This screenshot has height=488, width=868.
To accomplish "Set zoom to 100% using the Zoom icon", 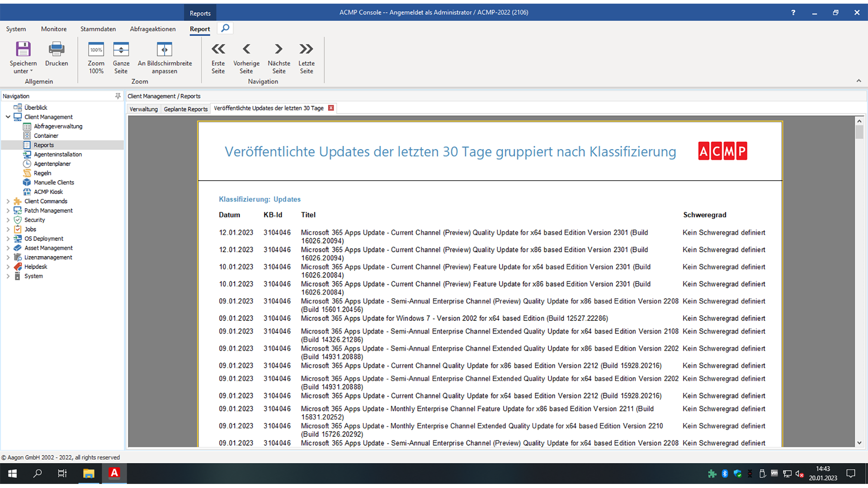I will [x=96, y=49].
